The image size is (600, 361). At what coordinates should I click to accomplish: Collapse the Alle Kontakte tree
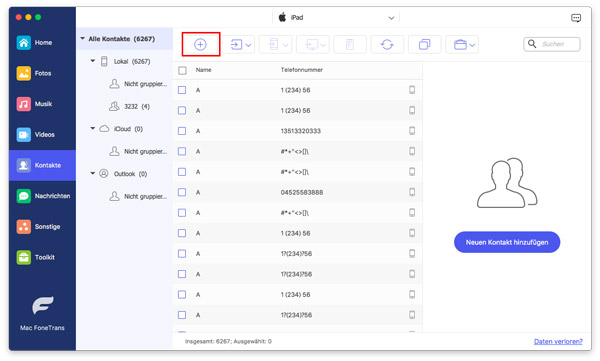(82, 39)
